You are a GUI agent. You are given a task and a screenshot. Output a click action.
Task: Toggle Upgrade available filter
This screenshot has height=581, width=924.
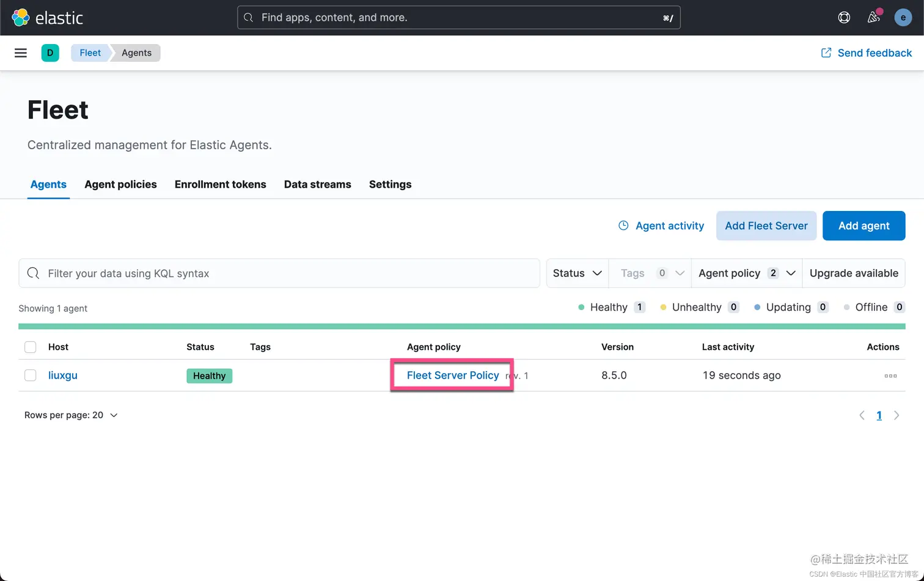click(x=854, y=273)
